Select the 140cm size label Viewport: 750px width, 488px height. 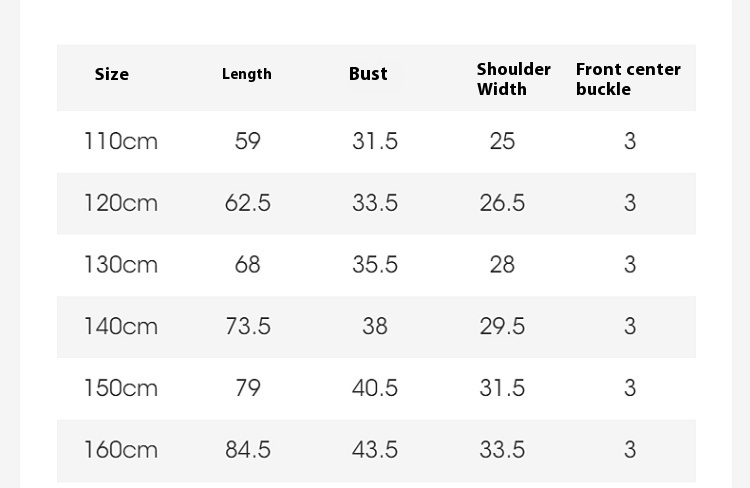click(121, 326)
